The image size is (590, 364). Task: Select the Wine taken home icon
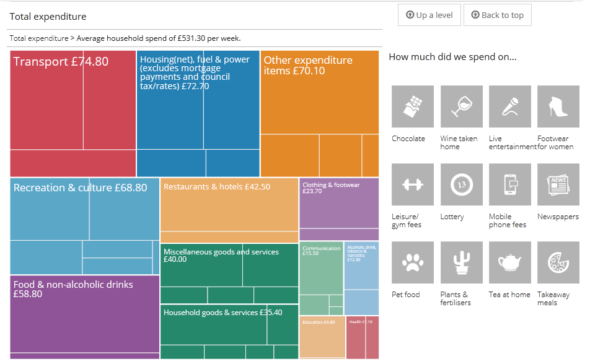(461, 106)
